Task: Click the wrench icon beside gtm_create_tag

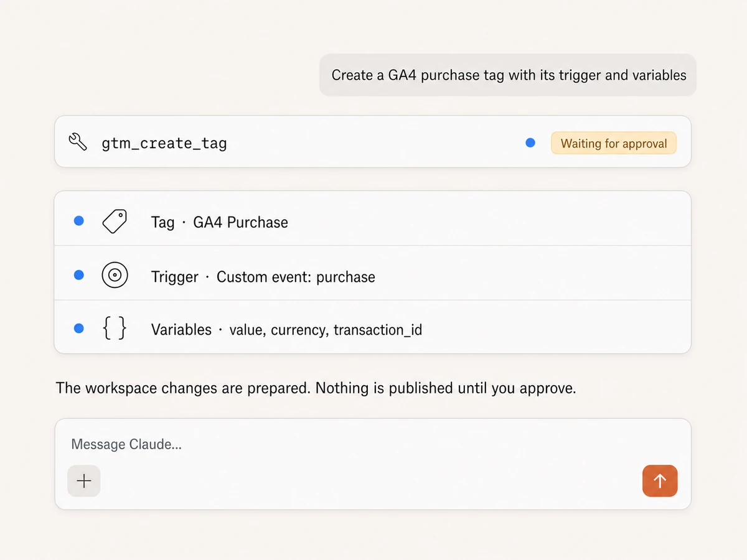Action: (78, 142)
